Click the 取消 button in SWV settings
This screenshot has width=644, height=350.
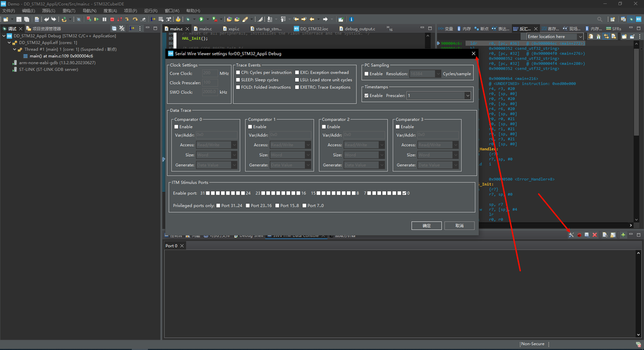click(x=459, y=226)
